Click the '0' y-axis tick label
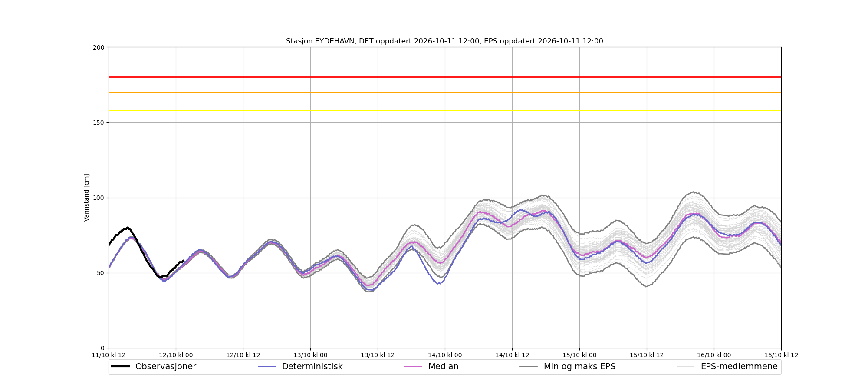868x391 pixels. [103, 348]
